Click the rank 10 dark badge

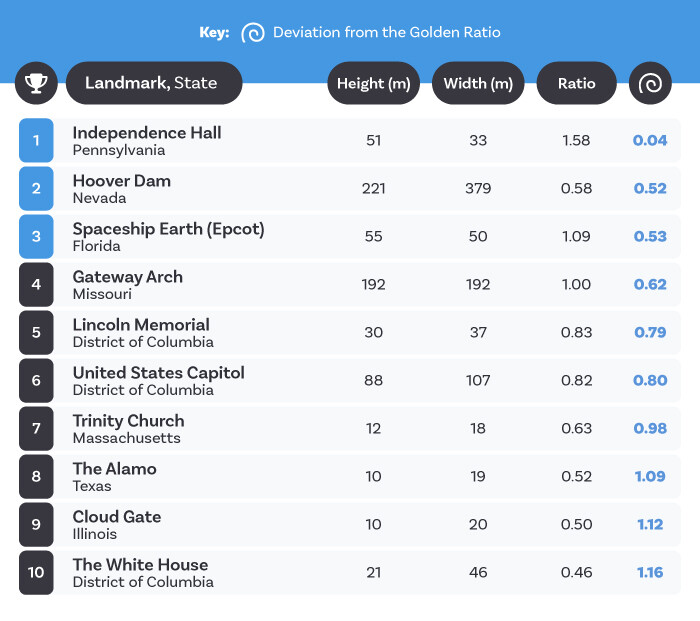[36, 573]
